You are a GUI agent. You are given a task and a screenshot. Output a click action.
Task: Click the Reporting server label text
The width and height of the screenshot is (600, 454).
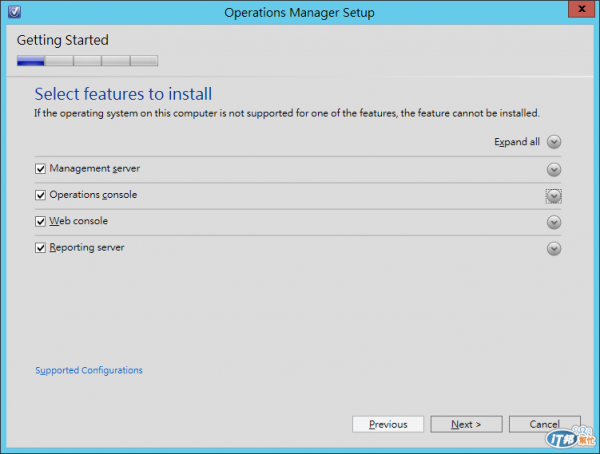87,247
